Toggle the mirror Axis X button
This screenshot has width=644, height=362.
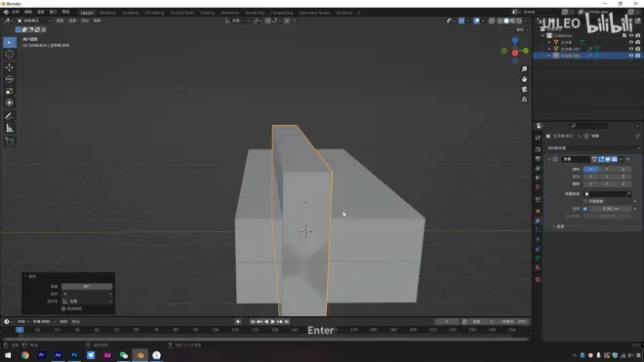pos(590,169)
